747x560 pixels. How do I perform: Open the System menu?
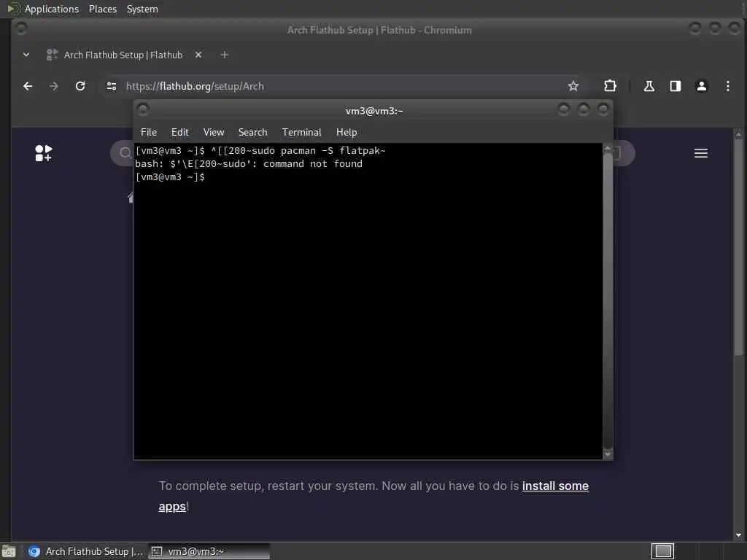tap(142, 9)
